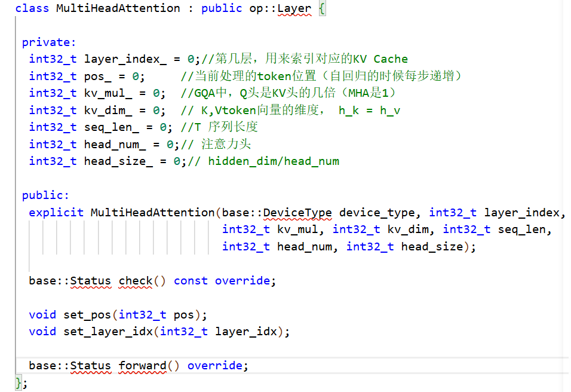Screen dimensions: 571x392
Task: Click the head_num constructor parameter
Action: [305, 247]
